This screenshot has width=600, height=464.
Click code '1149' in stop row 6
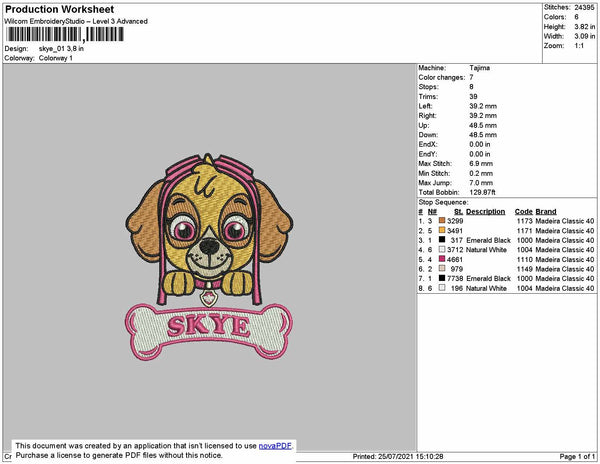pyautogui.click(x=525, y=269)
